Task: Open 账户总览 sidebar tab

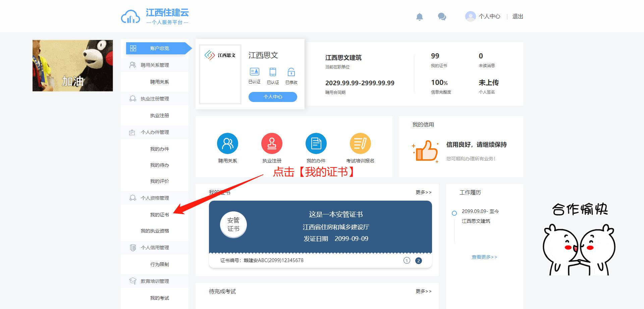Action: 159,48
